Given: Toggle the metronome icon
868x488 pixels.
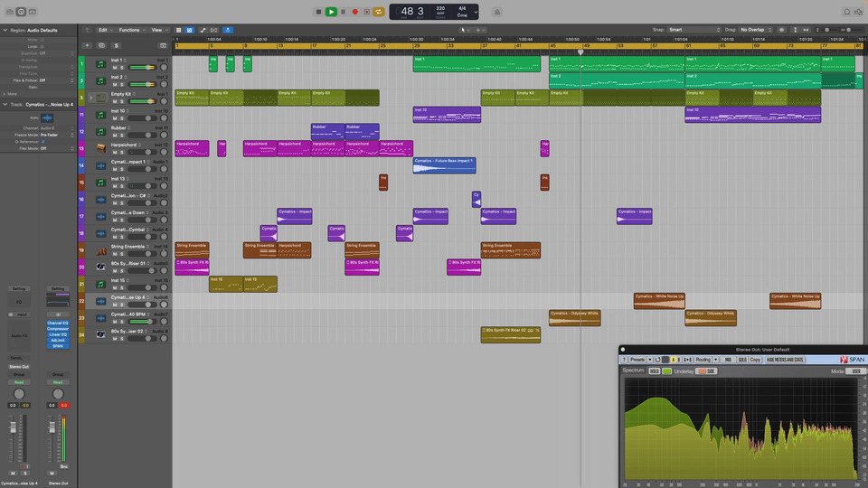Looking at the screenshot, I should (x=497, y=12).
